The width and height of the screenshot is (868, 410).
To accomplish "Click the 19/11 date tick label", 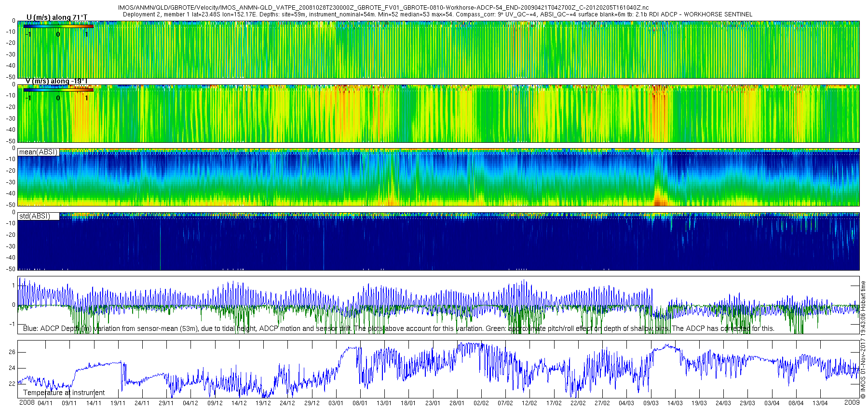I will tap(118, 403).
